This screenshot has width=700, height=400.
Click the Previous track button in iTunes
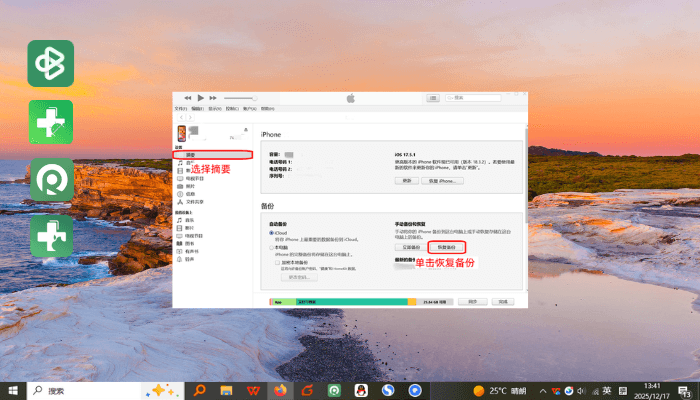[x=188, y=98]
